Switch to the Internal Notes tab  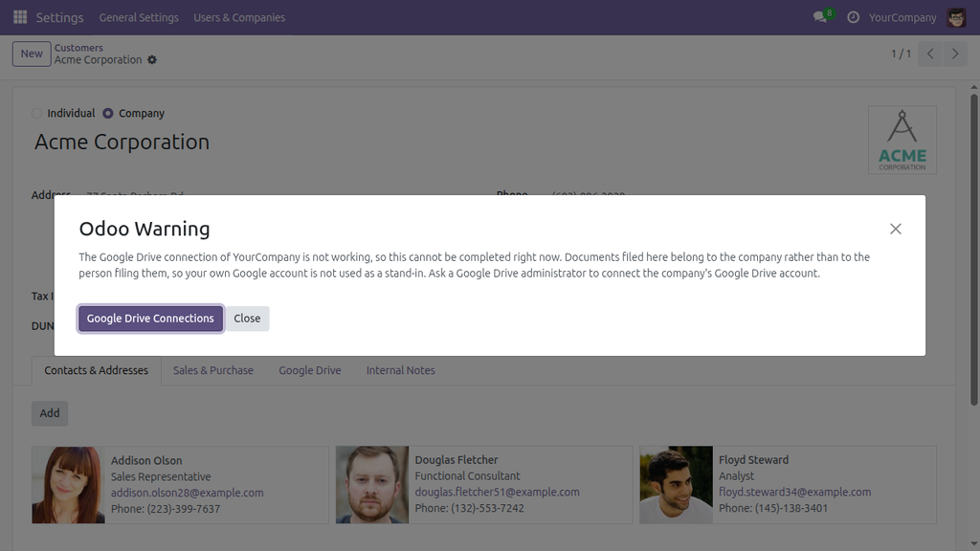401,370
